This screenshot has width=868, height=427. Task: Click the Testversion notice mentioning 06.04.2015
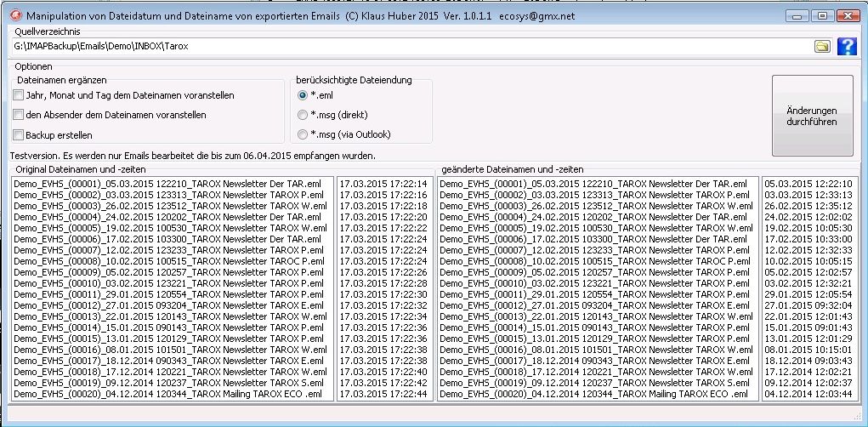(x=193, y=156)
